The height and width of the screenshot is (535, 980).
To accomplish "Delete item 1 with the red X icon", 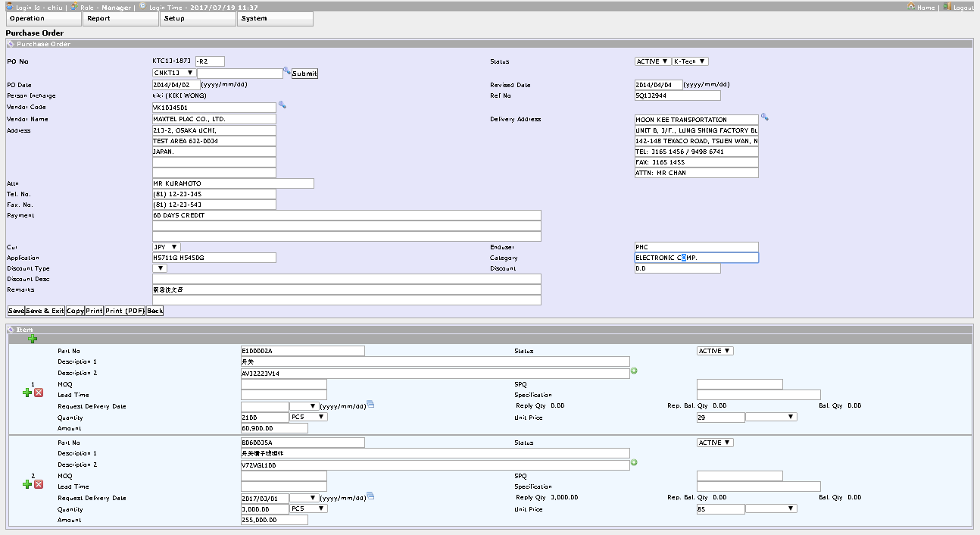I will pos(39,393).
